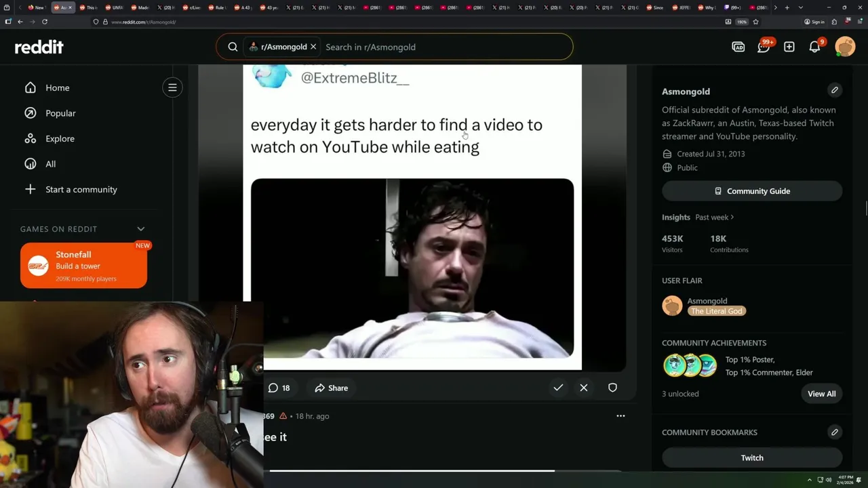The height and width of the screenshot is (488, 868).
Task: Click the search magnifier icon
Action: tap(233, 47)
